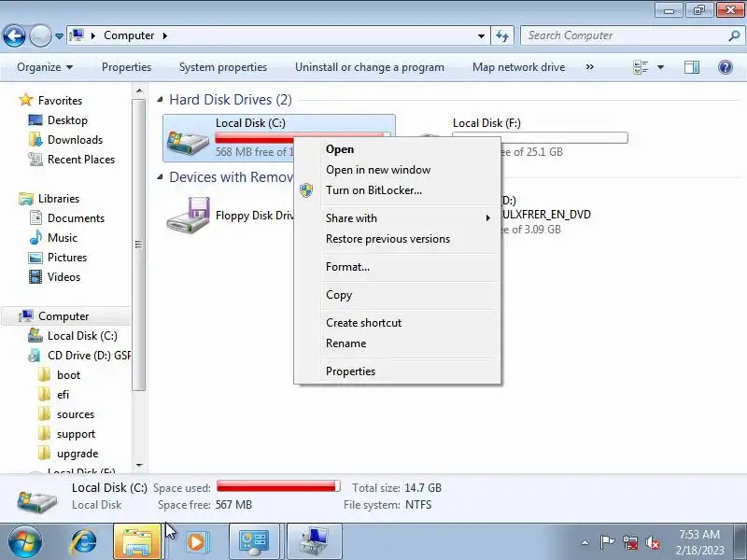Click the search magnifier icon
This screenshot has width=747, height=560.
click(x=734, y=35)
